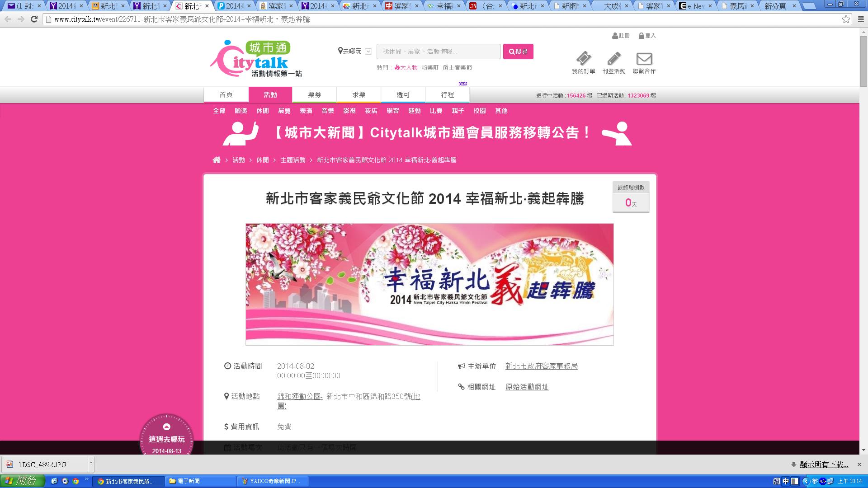Open 原始活動網址 link

pyautogui.click(x=527, y=387)
